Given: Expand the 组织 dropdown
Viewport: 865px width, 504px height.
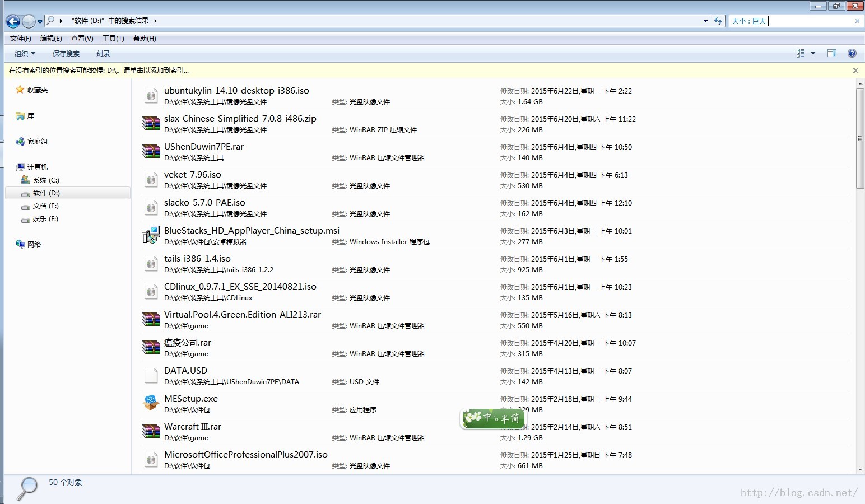Looking at the screenshot, I should tap(25, 54).
